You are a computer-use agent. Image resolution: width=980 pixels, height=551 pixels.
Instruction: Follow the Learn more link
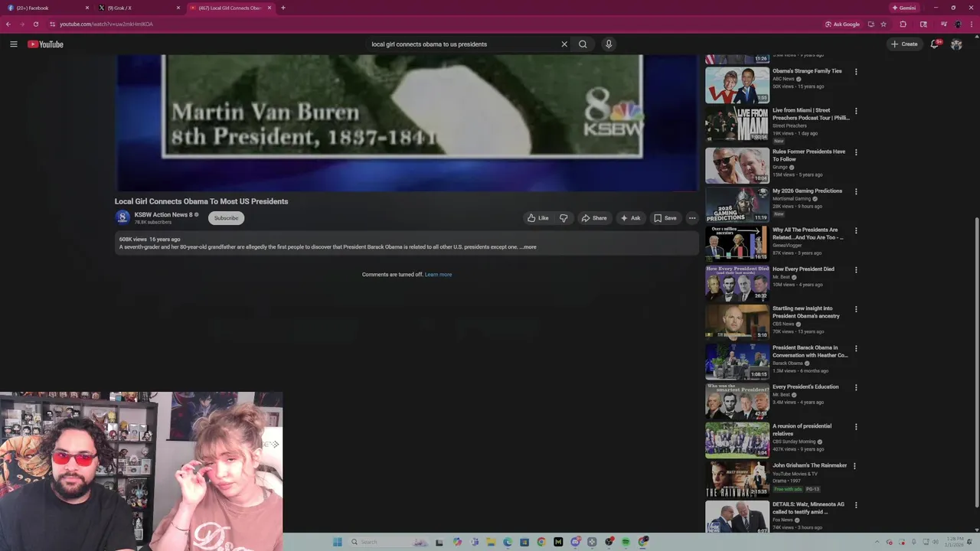click(x=438, y=275)
